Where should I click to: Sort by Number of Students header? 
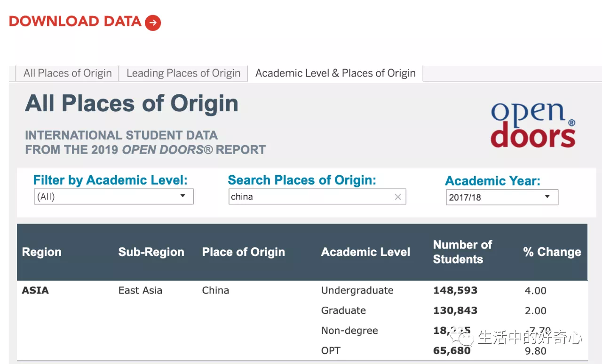pyautogui.click(x=462, y=252)
